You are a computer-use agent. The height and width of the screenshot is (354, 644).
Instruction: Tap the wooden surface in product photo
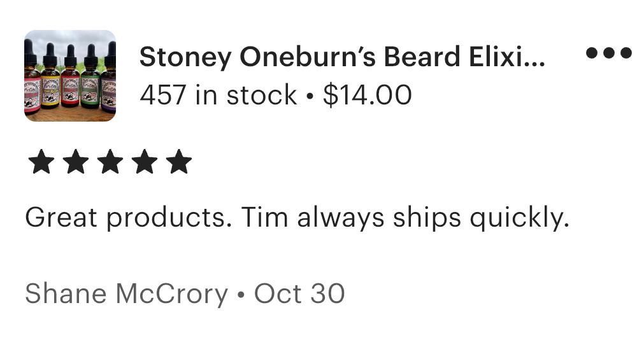coord(70,115)
